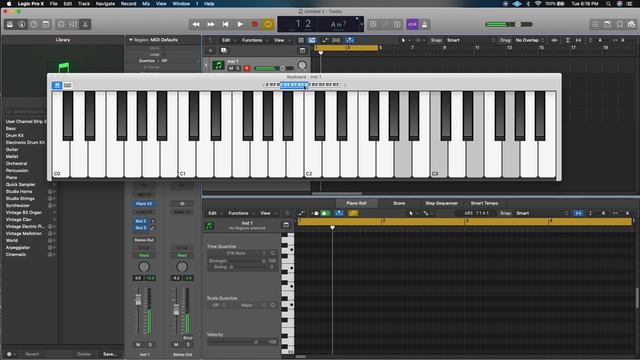640x360 pixels.
Task: Play the C1 key on keyboard
Action: click(187, 159)
